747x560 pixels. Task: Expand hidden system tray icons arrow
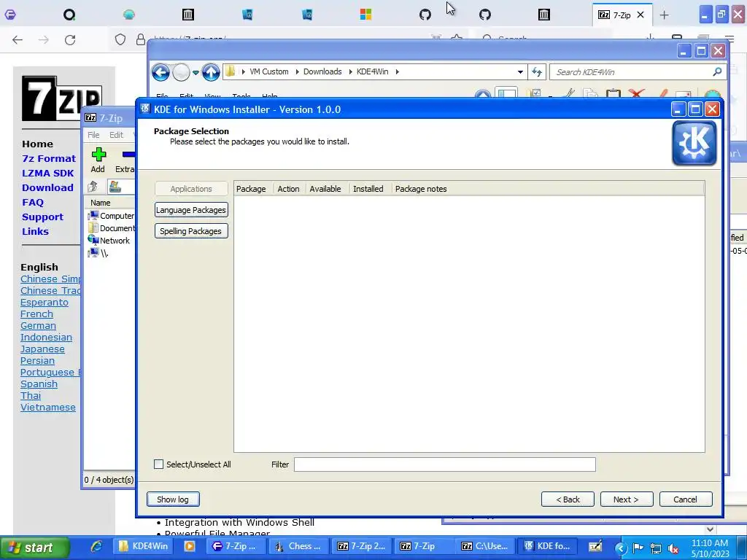coord(620,548)
